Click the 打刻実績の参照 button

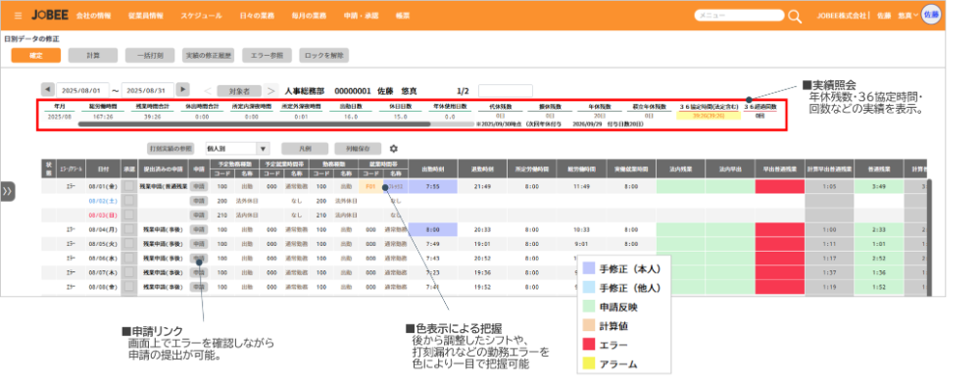(x=171, y=149)
